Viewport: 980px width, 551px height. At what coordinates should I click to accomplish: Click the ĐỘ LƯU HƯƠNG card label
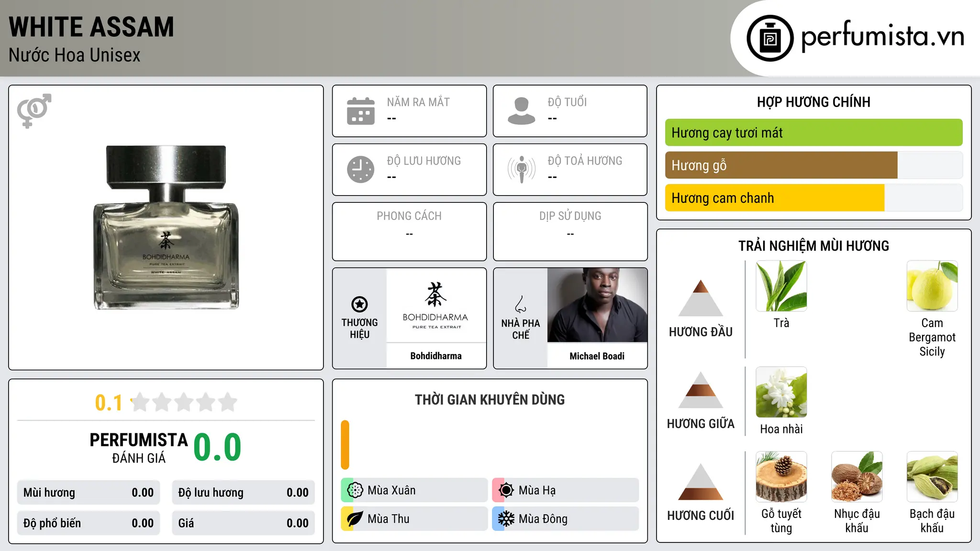[424, 161]
